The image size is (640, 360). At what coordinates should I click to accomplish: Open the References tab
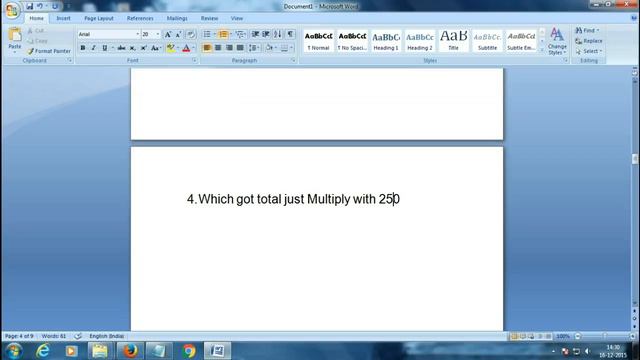(140, 18)
